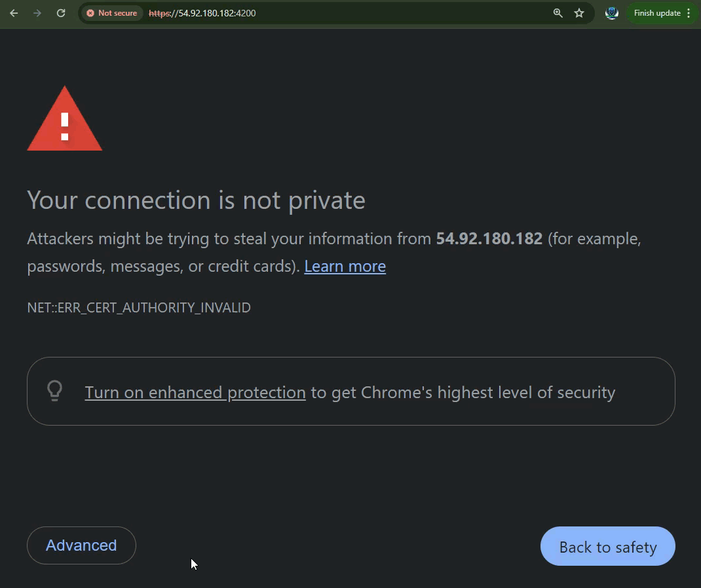Click the heading Your connection is not private
The image size is (701, 588).
(196, 200)
